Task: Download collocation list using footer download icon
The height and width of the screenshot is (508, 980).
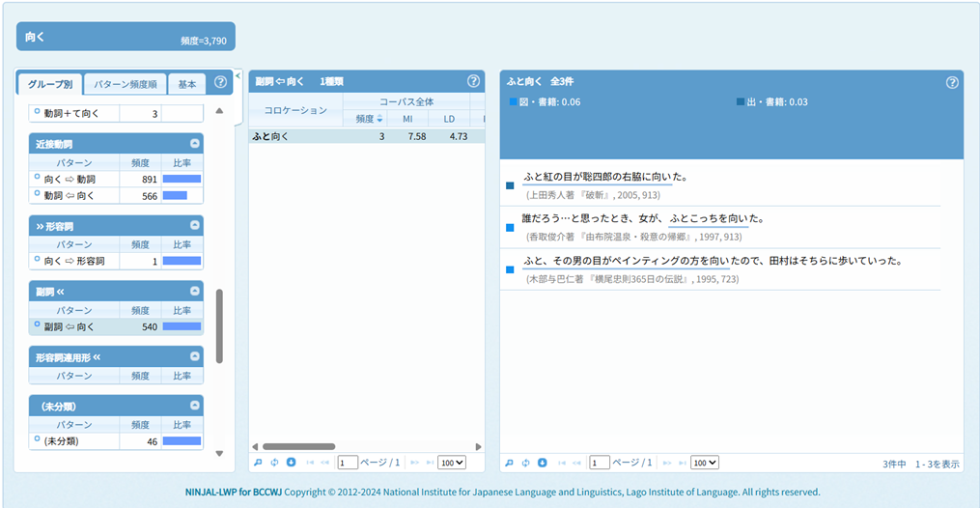Action: tap(291, 463)
